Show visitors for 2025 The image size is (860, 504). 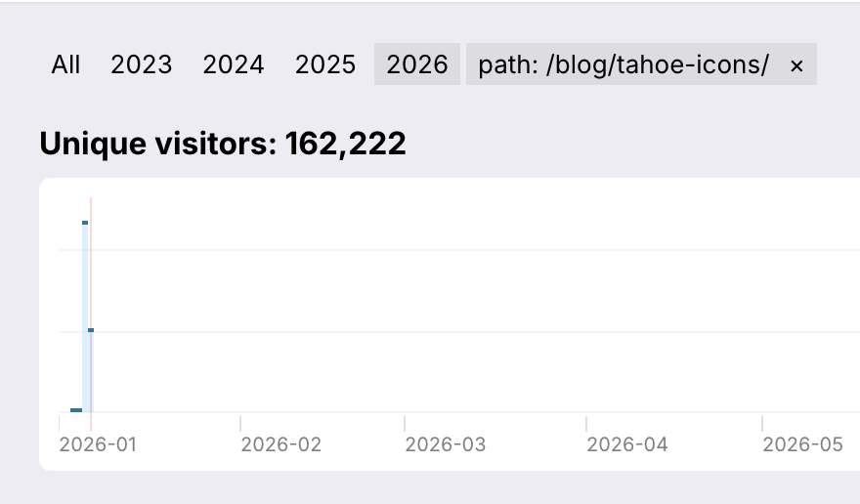[325, 65]
